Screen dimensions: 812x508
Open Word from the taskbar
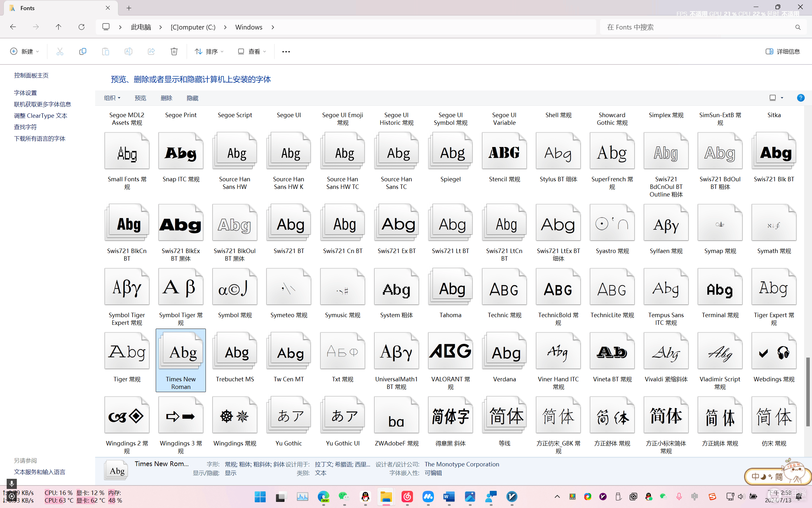click(449, 497)
